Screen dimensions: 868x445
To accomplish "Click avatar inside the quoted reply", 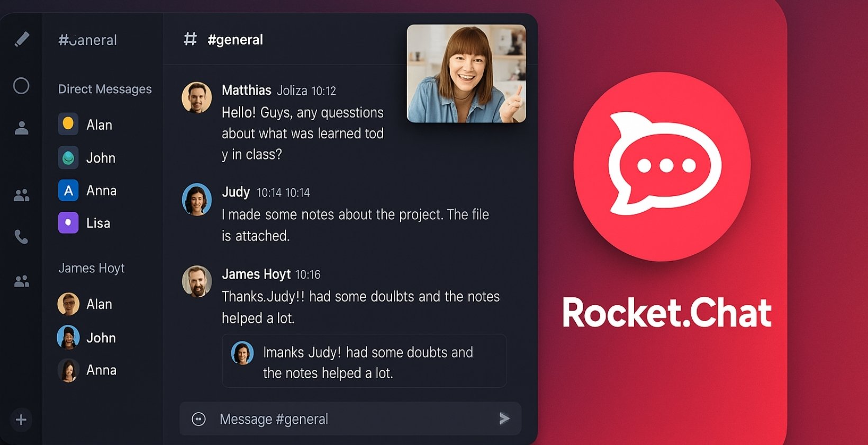I will [x=242, y=353].
